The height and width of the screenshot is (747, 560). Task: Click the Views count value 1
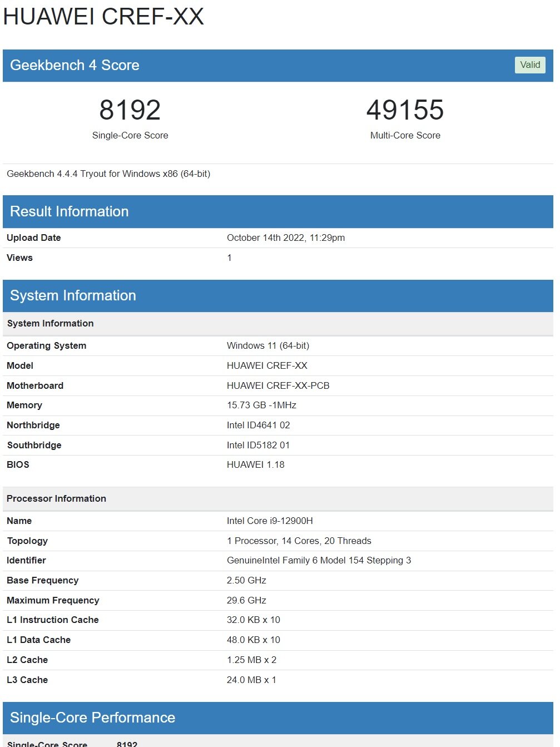[x=229, y=258]
